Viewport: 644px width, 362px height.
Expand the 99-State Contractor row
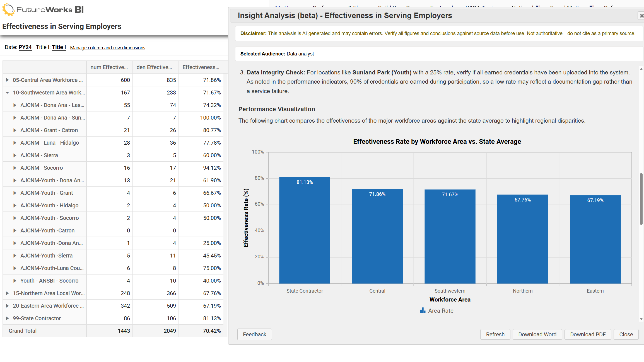pos(7,318)
